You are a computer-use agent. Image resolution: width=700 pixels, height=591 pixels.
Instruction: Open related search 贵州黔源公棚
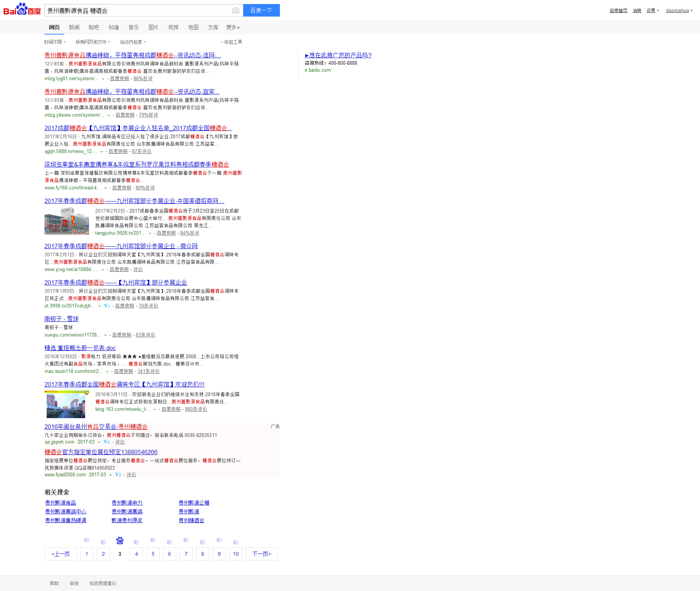(x=194, y=503)
